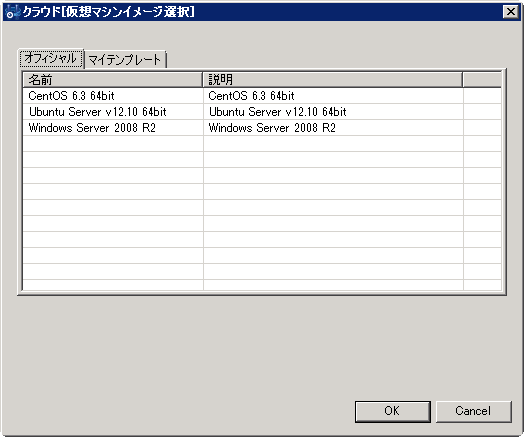Select Windows Server 2008 R2 name cell

click(x=113, y=128)
